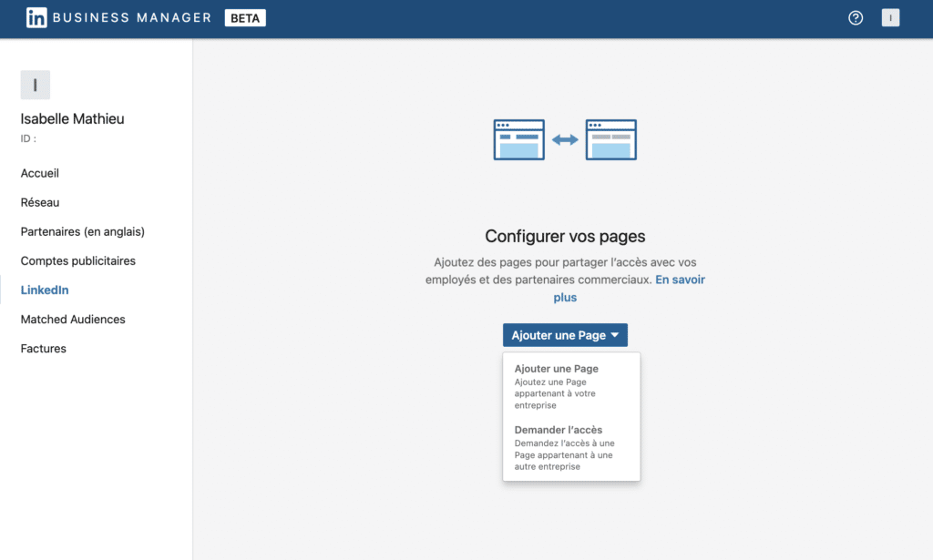Navigate to Partenaires (en anglais)
Image resolution: width=933 pixels, height=560 pixels.
coord(83,231)
